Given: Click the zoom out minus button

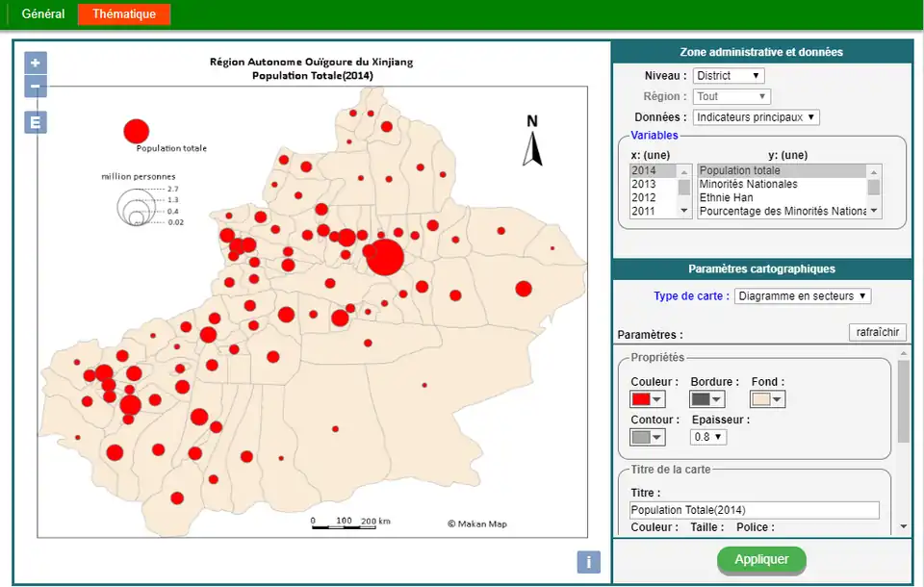Looking at the screenshot, I should (36, 87).
